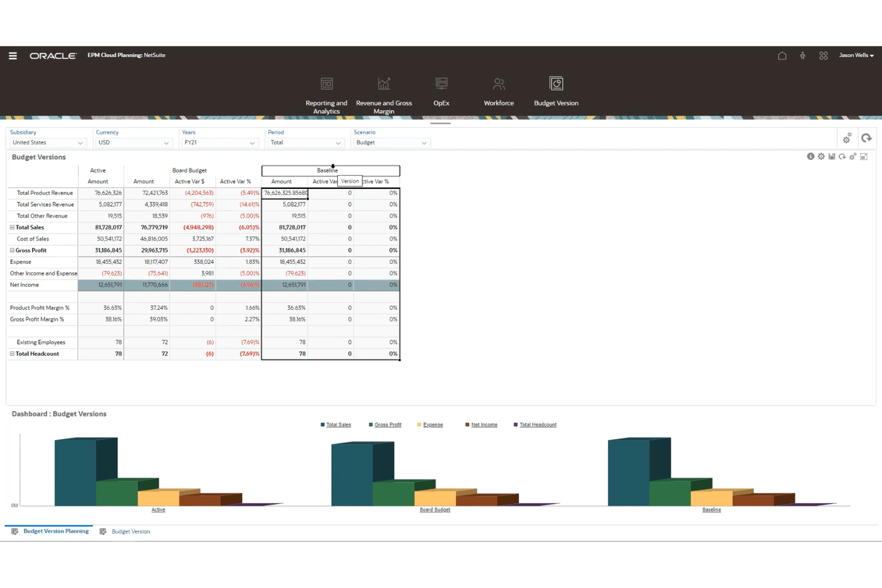Click the Total Sales chart legend link
Image resolution: width=882 pixels, height=588 pixels.
click(338, 424)
